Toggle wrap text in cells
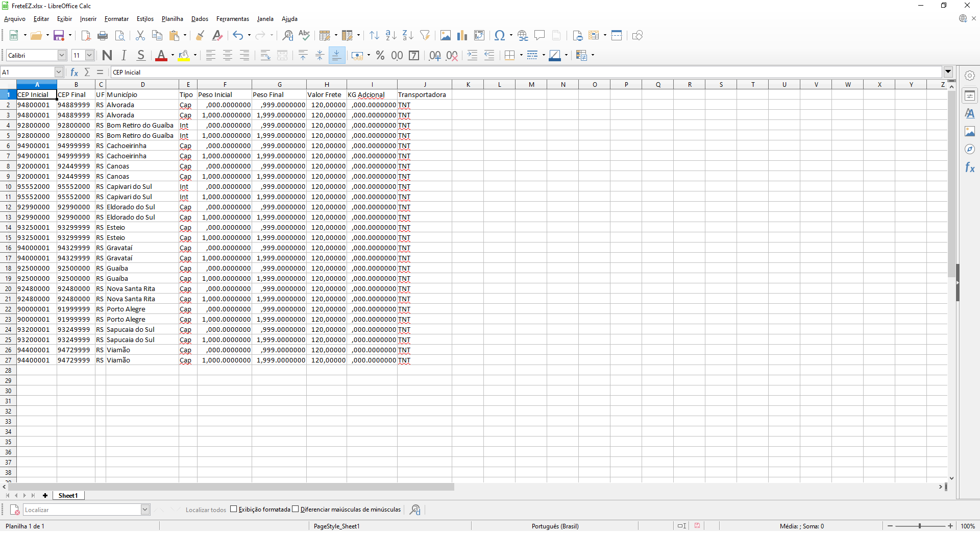980x533 pixels. pyautogui.click(x=265, y=55)
